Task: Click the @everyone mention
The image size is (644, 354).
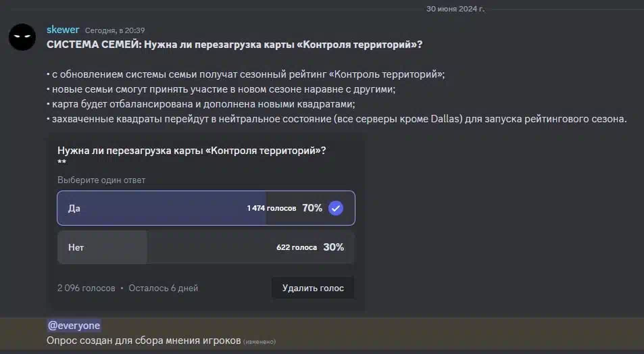Action: [x=74, y=325]
